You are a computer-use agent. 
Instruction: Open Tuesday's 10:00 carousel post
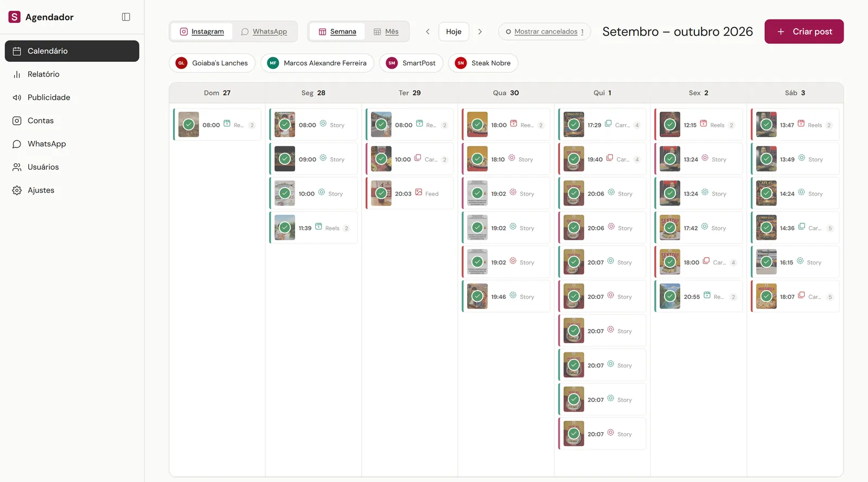coord(410,159)
